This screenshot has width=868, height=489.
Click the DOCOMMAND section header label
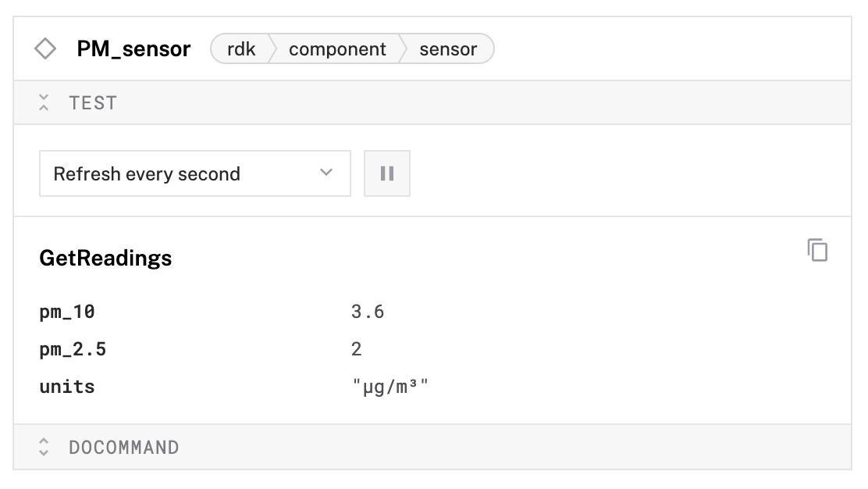[123, 448]
